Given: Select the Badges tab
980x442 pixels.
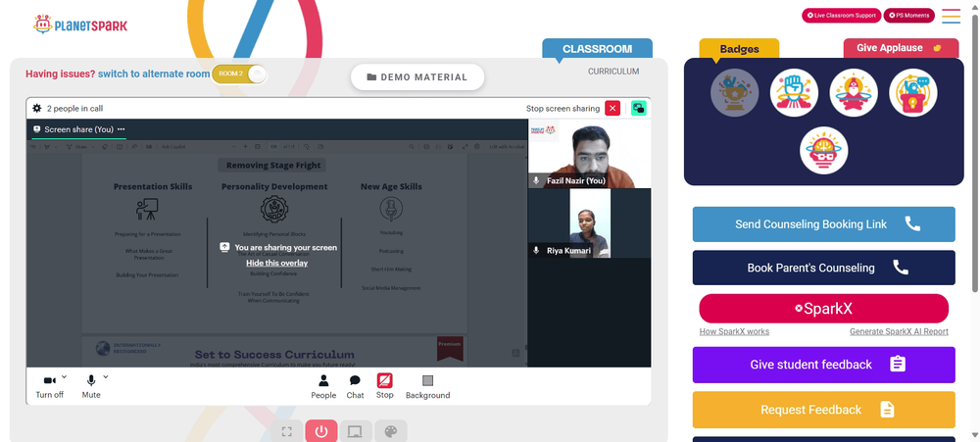Looking at the screenshot, I should point(739,49).
